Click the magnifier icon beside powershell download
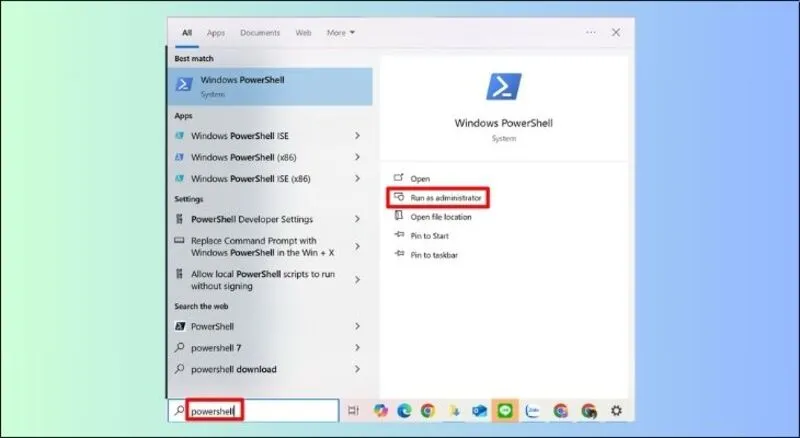800x438 pixels. (x=180, y=369)
